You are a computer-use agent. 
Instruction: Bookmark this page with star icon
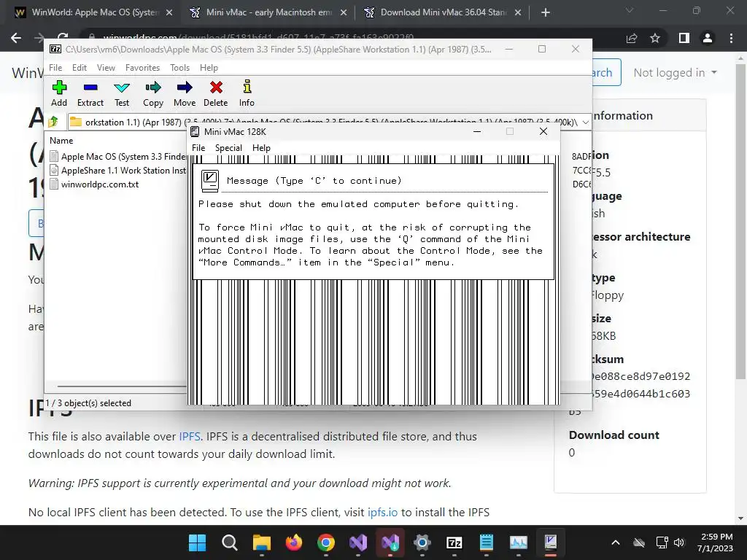(655, 38)
